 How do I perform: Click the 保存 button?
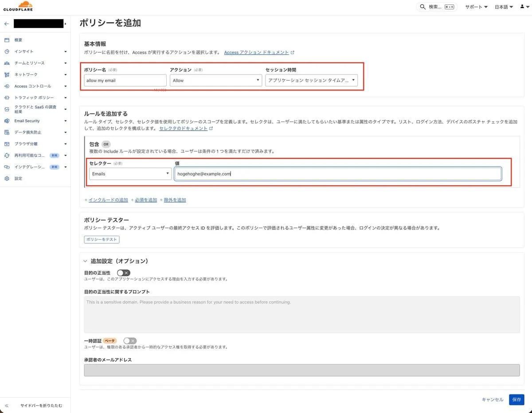tap(516, 399)
